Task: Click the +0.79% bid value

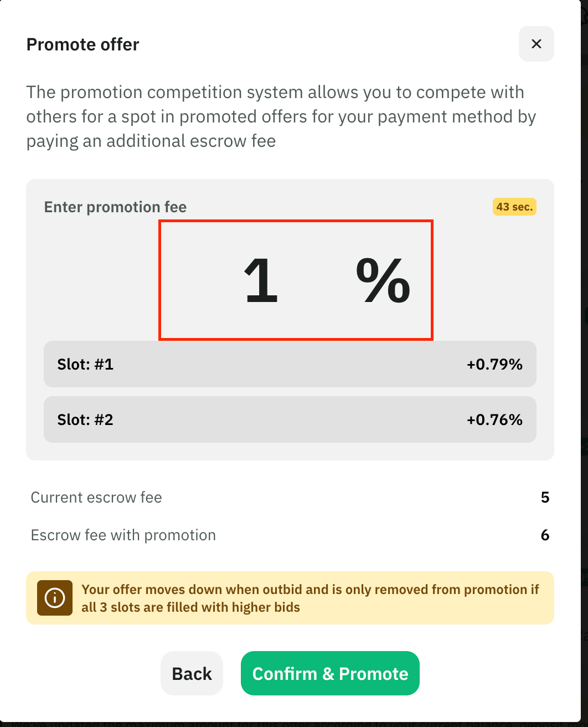Action: pyautogui.click(x=494, y=364)
